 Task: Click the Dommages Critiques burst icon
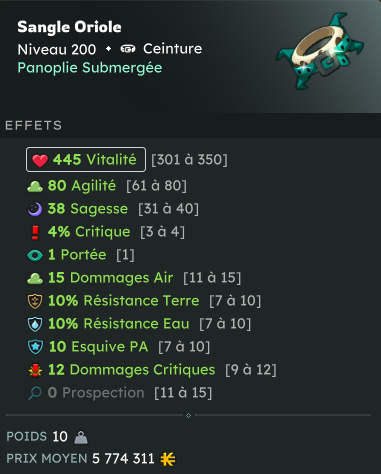coord(35,370)
